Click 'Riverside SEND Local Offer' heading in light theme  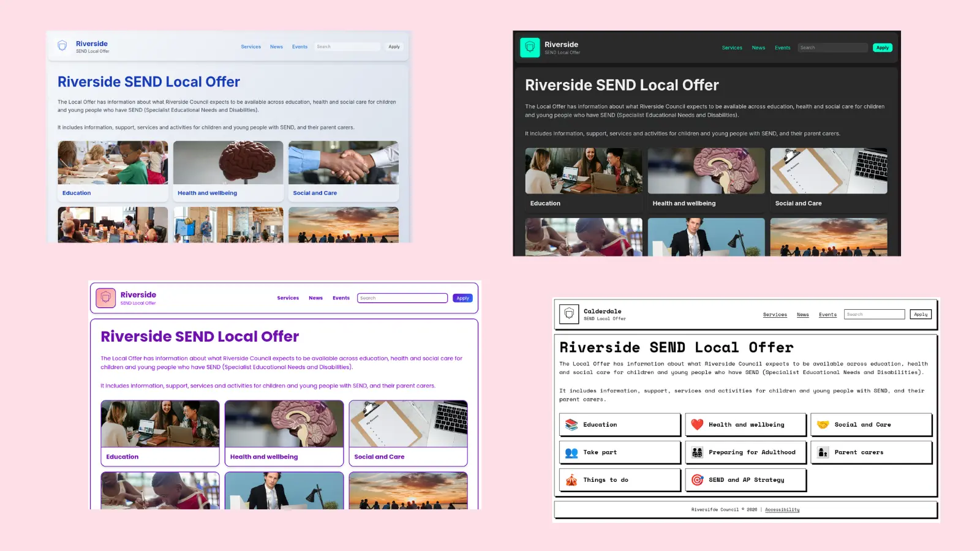[x=149, y=82]
